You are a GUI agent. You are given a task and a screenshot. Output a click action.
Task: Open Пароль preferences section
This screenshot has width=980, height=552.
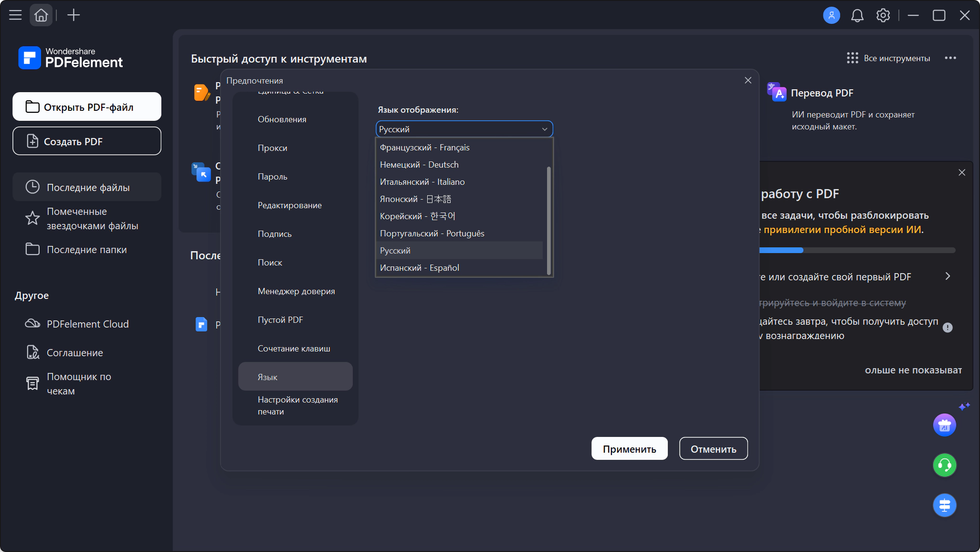coord(295,177)
